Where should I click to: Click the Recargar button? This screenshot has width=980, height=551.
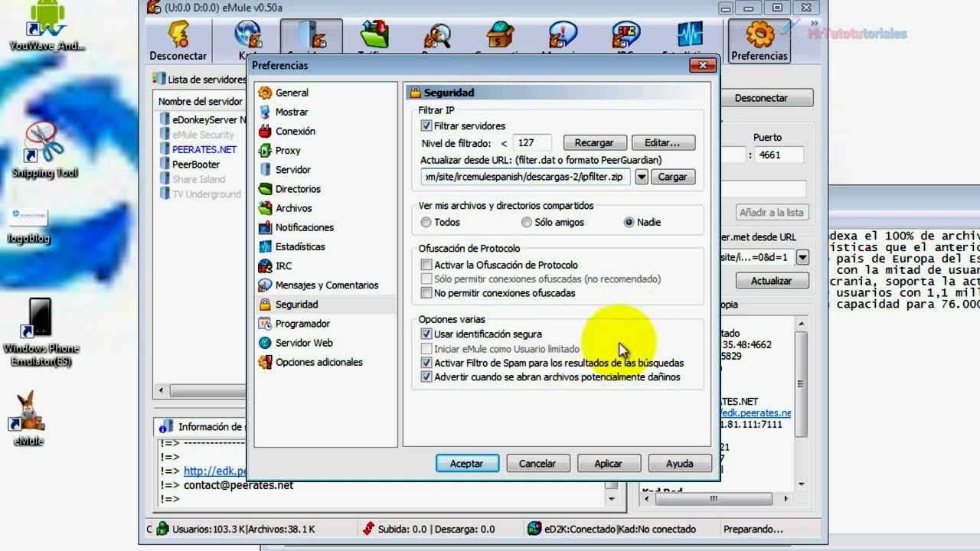[594, 143]
